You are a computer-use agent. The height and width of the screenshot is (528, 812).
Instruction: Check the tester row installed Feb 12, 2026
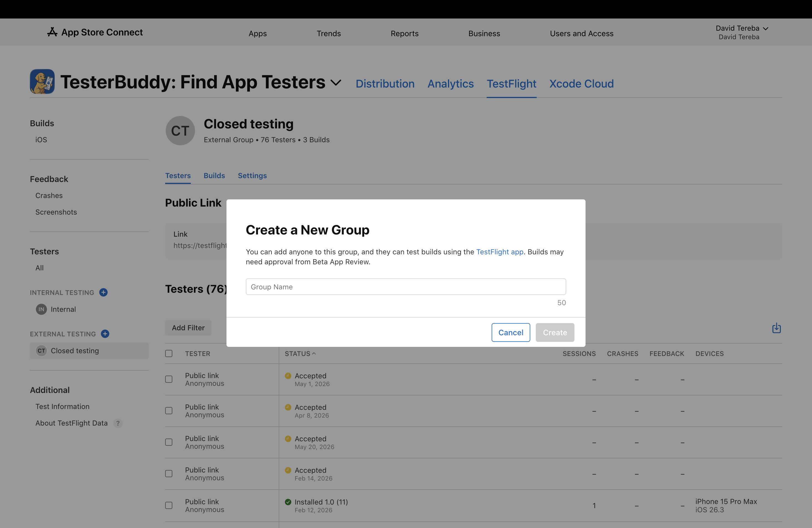coord(169,505)
